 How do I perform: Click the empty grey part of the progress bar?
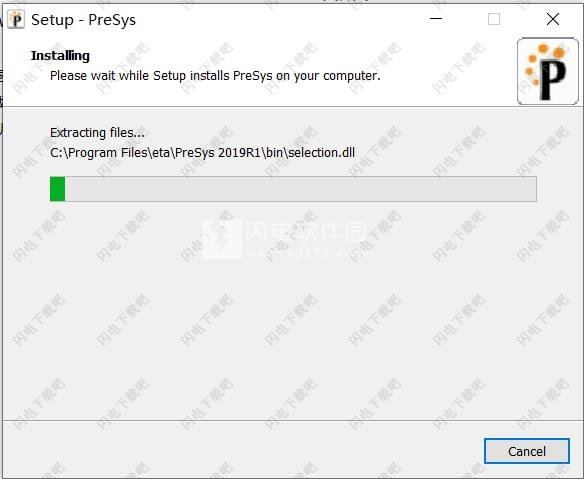point(301,189)
